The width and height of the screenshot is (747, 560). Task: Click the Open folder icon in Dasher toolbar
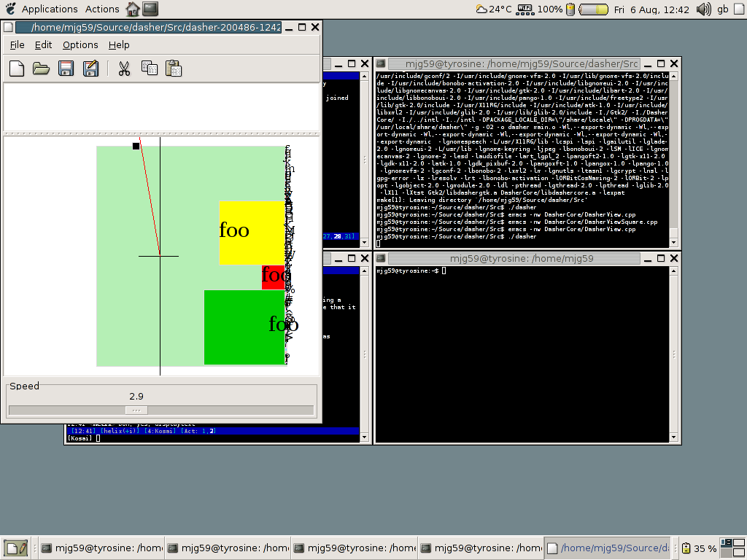(41, 69)
